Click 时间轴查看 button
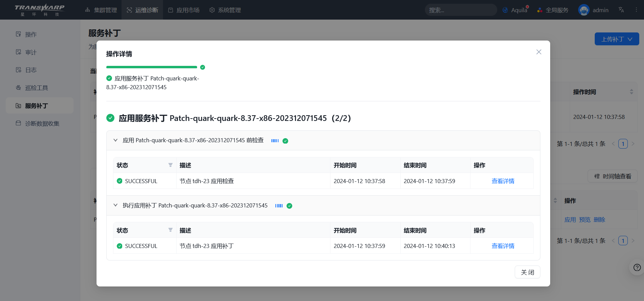This screenshot has width=644, height=301. click(x=613, y=176)
